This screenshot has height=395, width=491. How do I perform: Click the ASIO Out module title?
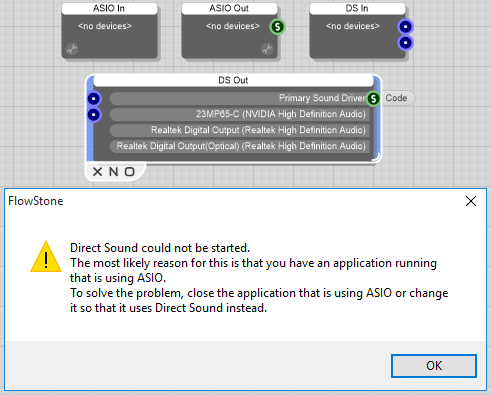[x=229, y=8]
